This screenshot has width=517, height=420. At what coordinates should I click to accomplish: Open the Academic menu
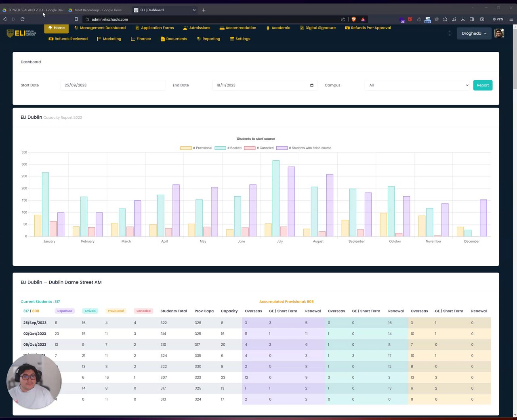pos(278,28)
